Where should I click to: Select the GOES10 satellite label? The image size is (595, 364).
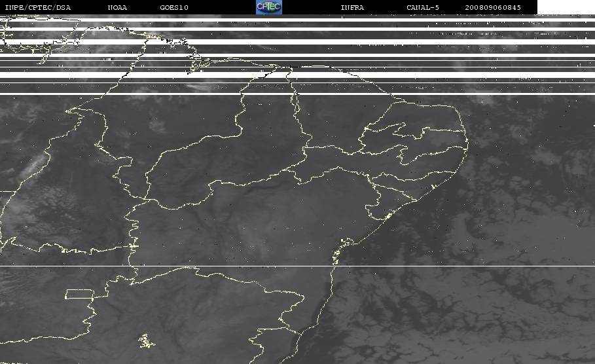coord(174,7)
